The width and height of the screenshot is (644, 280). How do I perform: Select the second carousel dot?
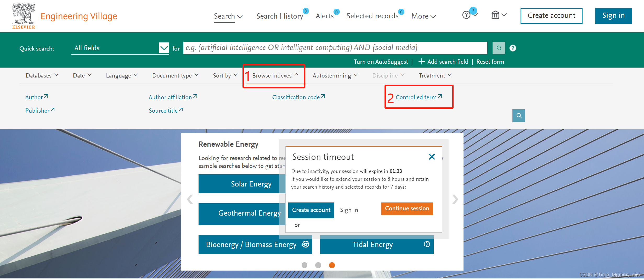click(x=318, y=265)
